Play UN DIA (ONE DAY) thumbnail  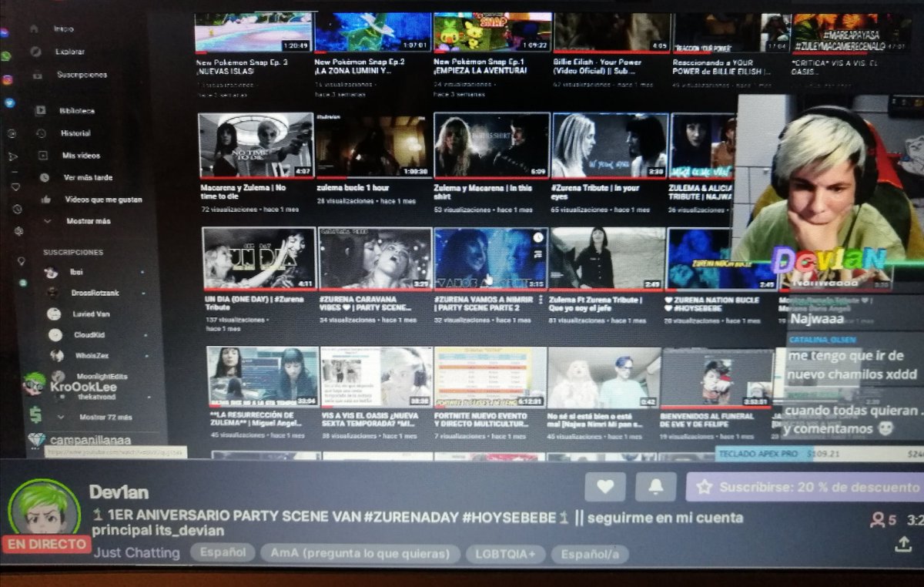tap(259, 258)
